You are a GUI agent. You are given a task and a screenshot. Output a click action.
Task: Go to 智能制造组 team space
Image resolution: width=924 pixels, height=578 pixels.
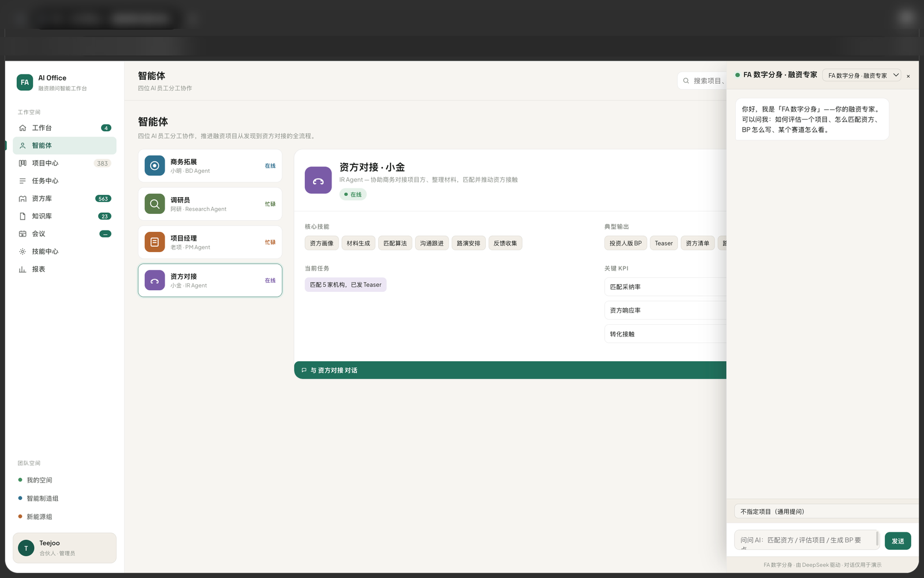[x=42, y=498]
